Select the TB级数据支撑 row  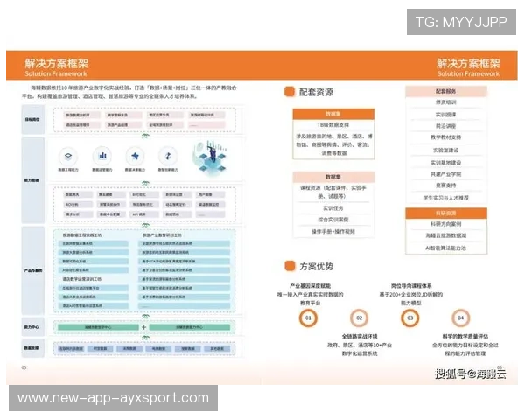(x=333, y=125)
